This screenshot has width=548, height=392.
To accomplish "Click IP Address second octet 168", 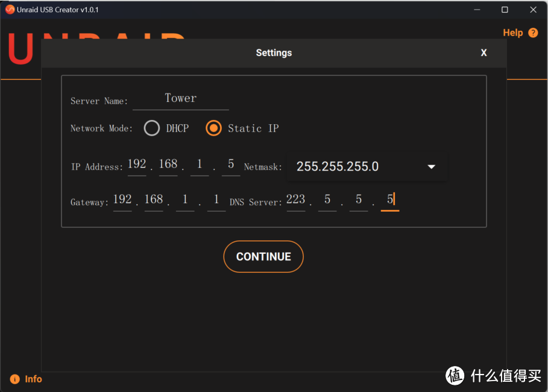I will click(168, 165).
